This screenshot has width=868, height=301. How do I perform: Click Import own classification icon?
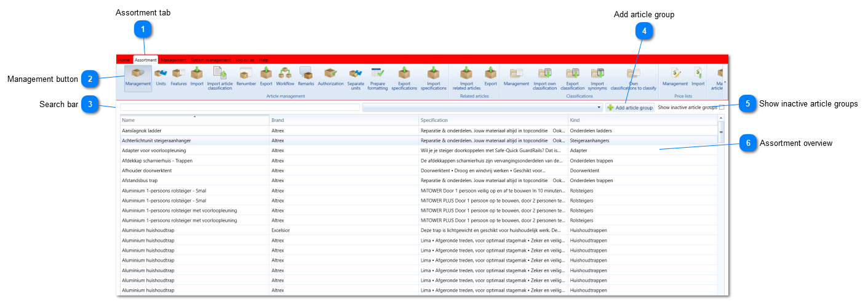pos(544,78)
